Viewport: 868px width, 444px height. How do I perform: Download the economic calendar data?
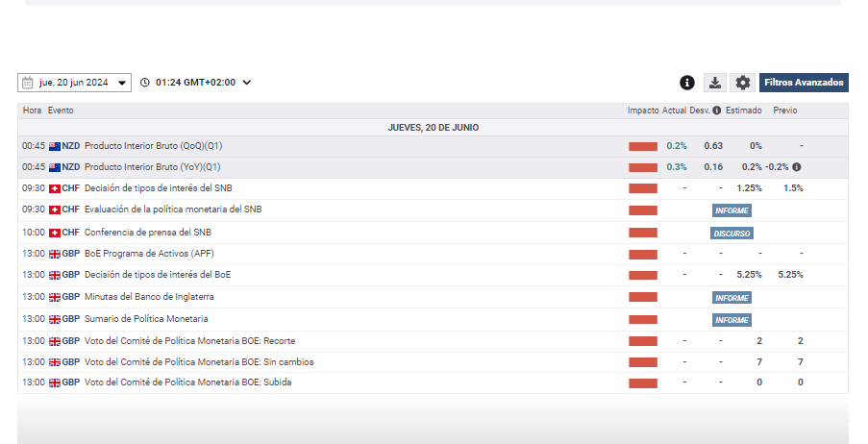tap(715, 83)
